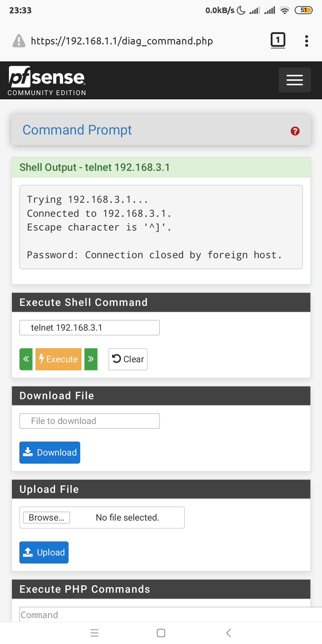Click the Clear button

coord(128,359)
